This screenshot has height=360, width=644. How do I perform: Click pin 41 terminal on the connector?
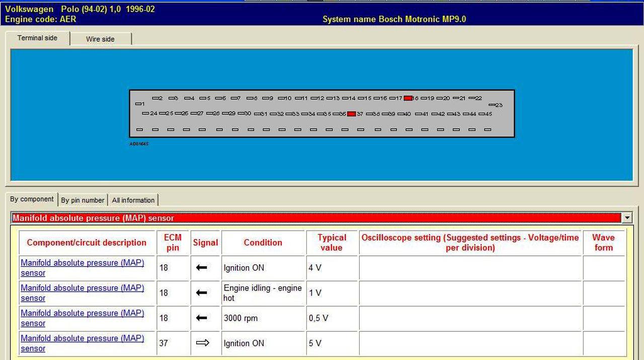tap(419, 114)
